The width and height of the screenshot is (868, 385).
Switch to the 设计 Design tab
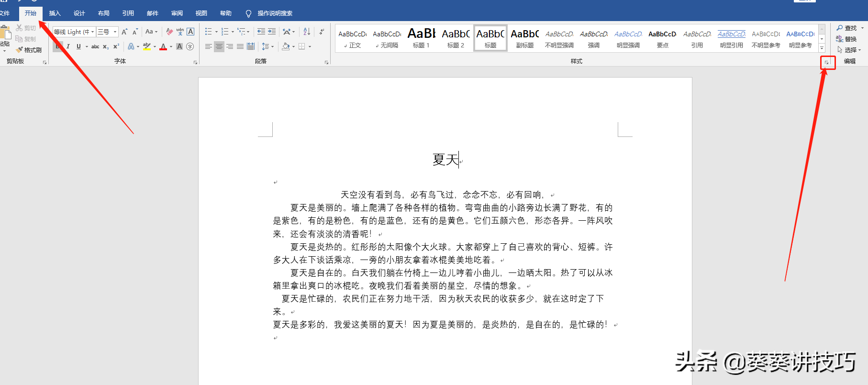tap(79, 13)
